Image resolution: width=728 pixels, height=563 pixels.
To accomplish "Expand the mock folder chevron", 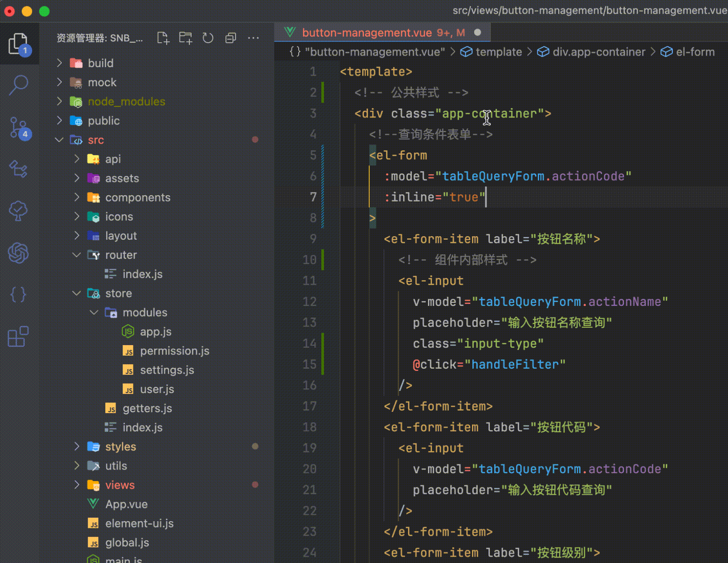I will pyautogui.click(x=60, y=82).
